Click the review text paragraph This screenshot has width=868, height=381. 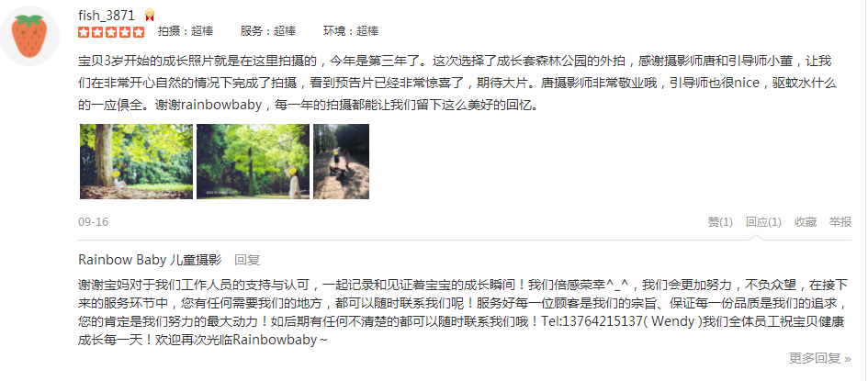point(457,83)
